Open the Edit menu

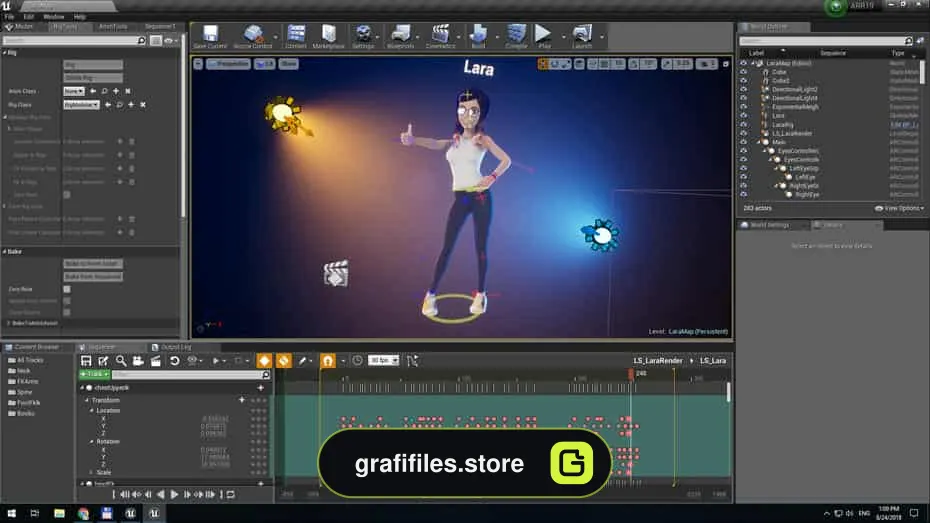[28, 17]
